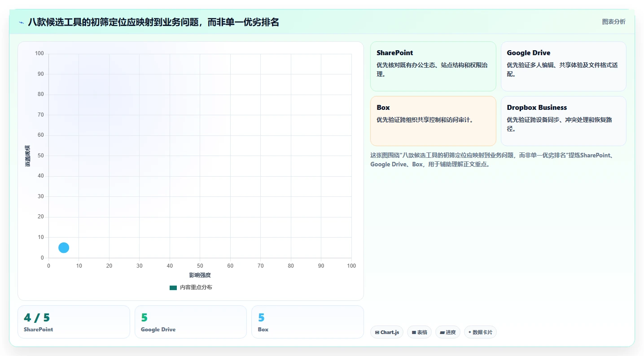Image resolution: width=644 pixels, height=356 pixels.
Task: Click the Box stat card showing 5
Action: click(x=307, y=322)
